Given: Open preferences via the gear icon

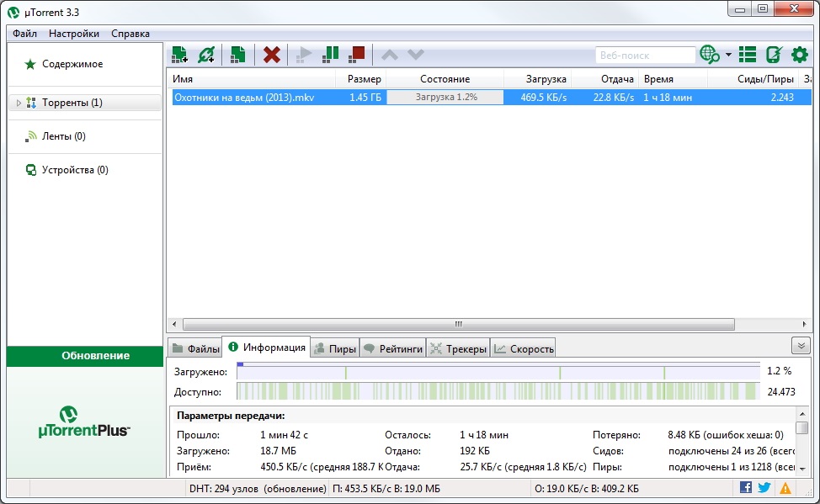Looking at the screenshot, I should click(x=799, y=55).
